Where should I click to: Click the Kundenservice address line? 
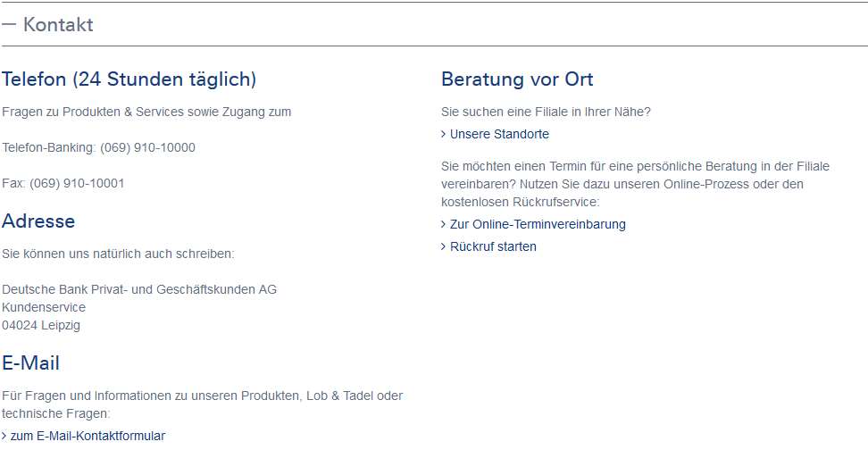(44, 307)
